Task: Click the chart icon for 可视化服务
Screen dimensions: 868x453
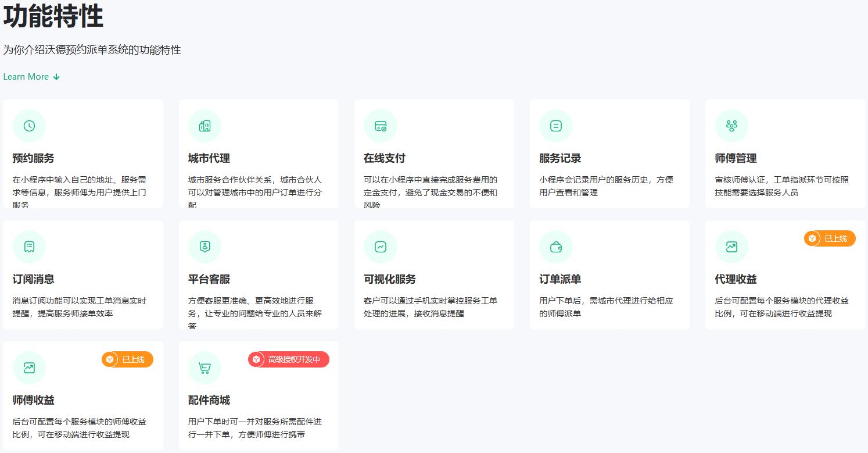Action: point(381,247)
